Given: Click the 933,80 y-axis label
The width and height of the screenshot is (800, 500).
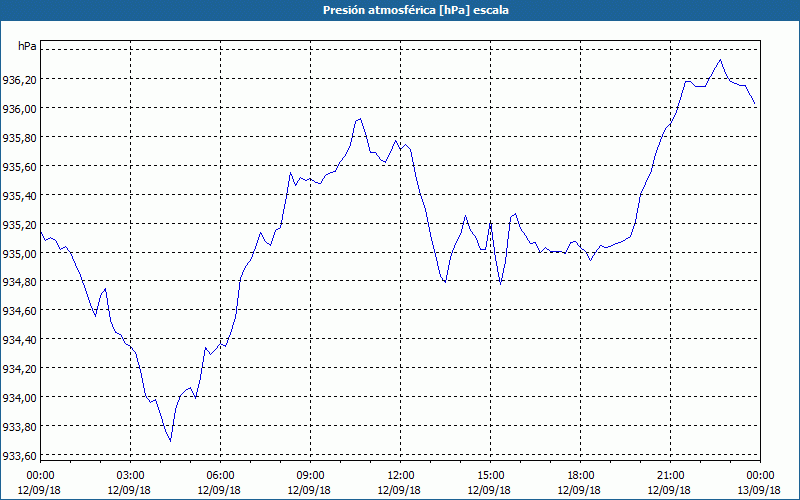Looking at the screenshot, I should point(19,427).
